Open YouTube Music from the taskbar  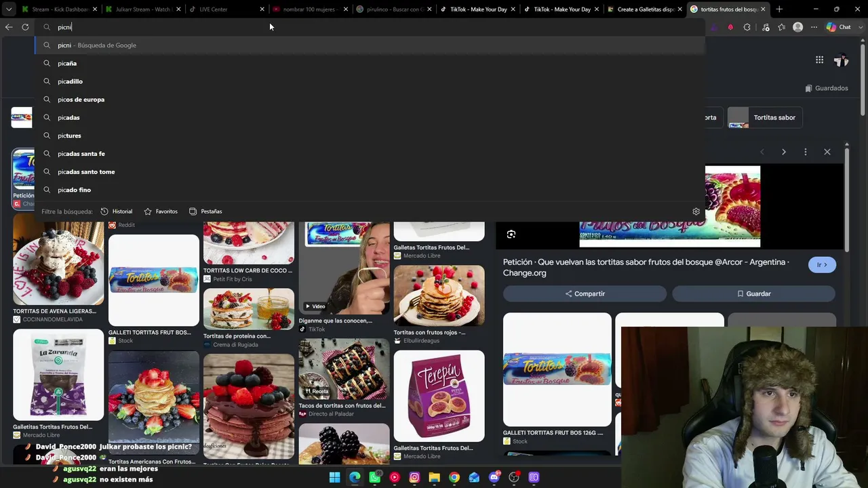(x=395, y=477)
